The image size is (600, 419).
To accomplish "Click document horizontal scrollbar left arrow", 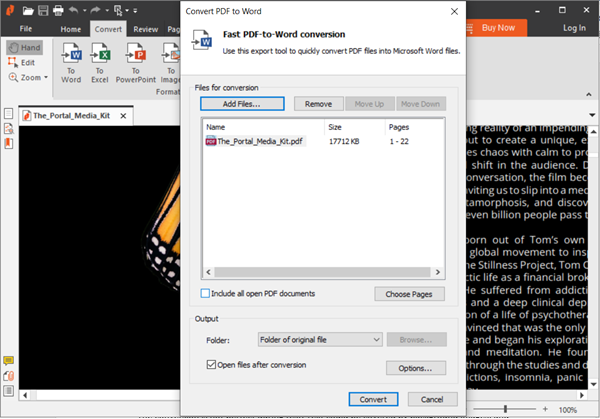I will click(x=25, y=395).
